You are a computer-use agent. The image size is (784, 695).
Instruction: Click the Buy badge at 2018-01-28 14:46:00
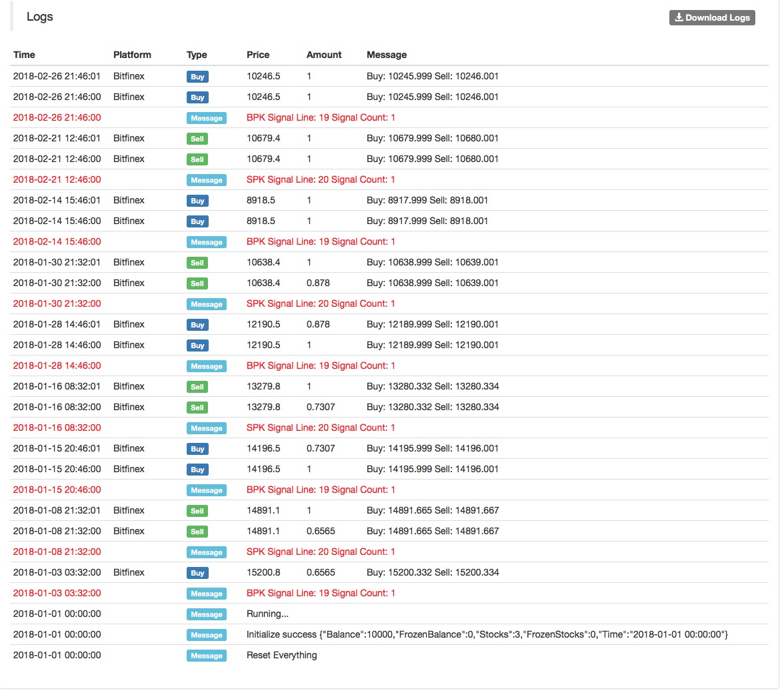point(197,345)
